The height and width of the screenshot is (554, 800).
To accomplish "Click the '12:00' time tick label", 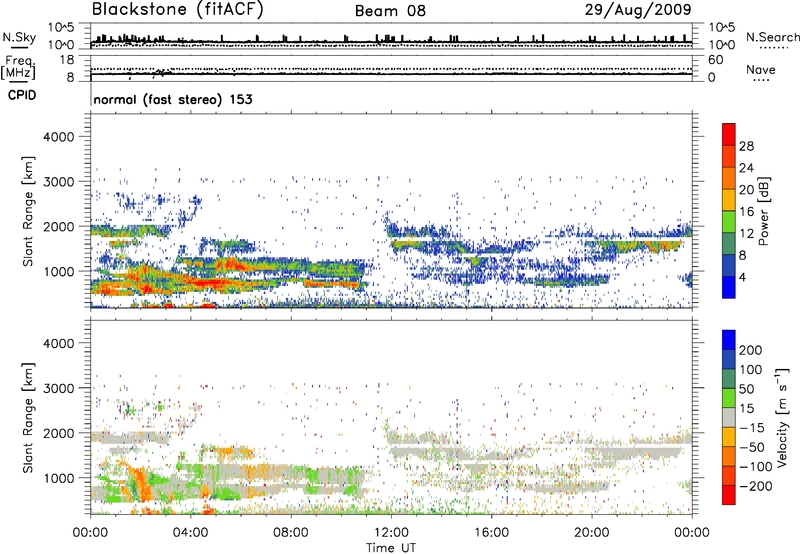I will 391,533.
